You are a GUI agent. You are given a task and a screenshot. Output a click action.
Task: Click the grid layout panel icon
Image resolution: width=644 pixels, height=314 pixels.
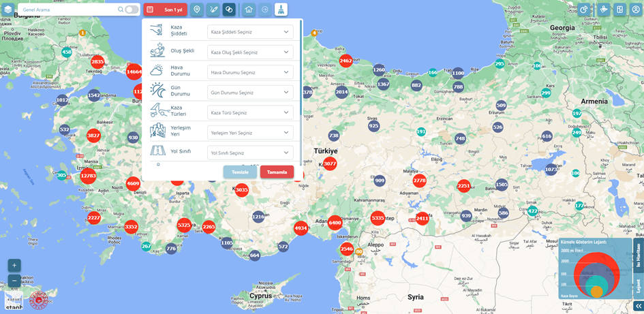coord(619,10)
